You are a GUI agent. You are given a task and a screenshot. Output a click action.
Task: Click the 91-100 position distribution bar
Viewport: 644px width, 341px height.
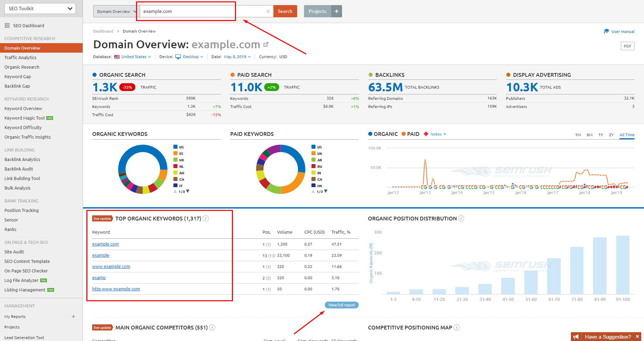[623, 265]
